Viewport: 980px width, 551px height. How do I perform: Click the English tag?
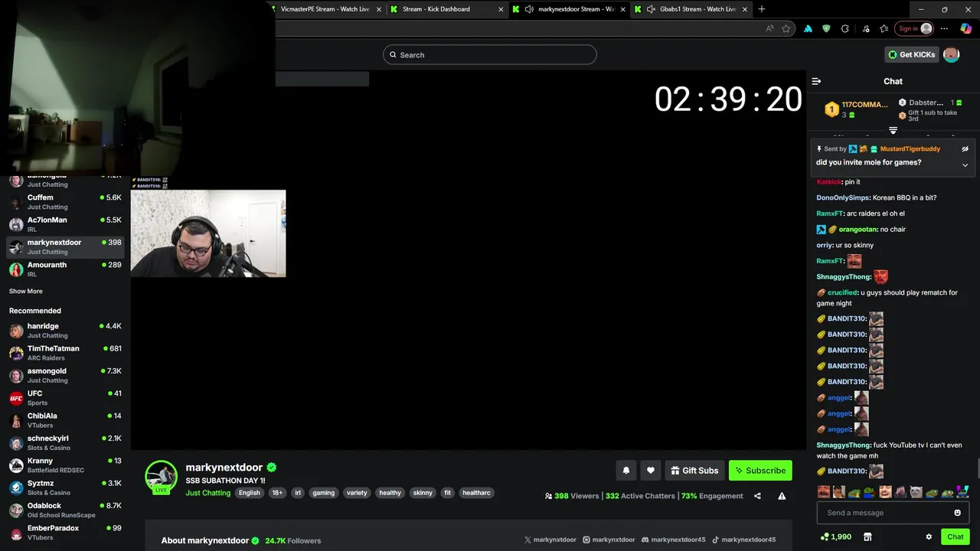(249, 493)
